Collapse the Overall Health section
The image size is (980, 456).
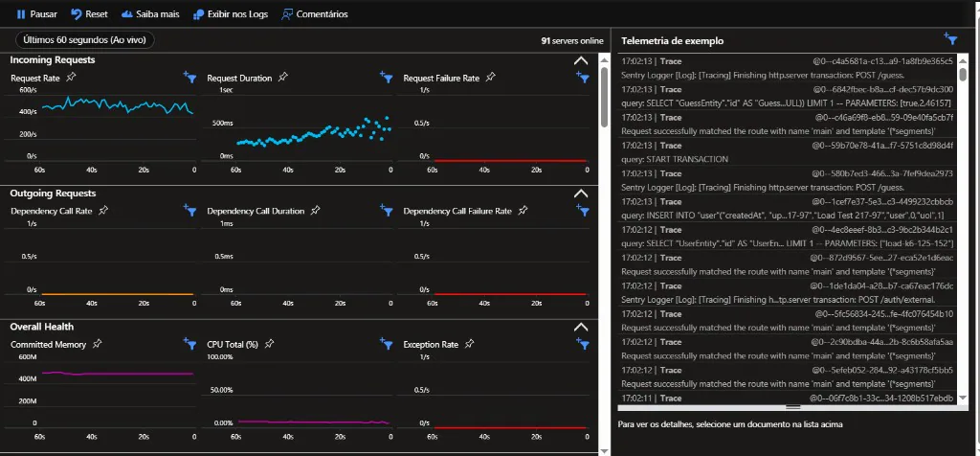[x=581, y=327]
